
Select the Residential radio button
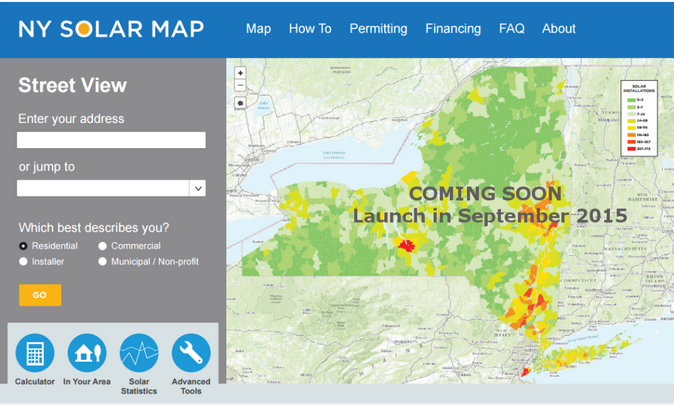click(x=23, y=246)
